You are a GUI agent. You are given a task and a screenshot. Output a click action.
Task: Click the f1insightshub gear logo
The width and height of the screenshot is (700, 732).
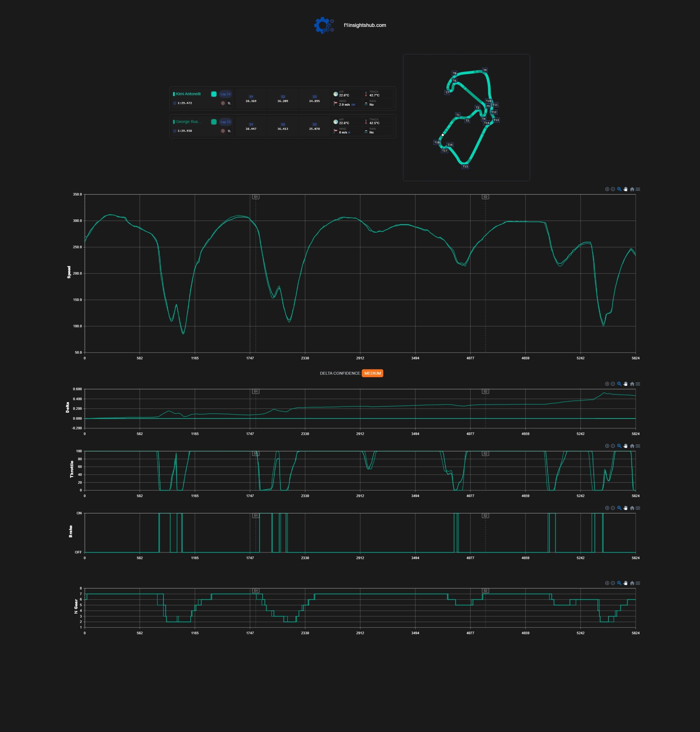[x=324, y=25]
